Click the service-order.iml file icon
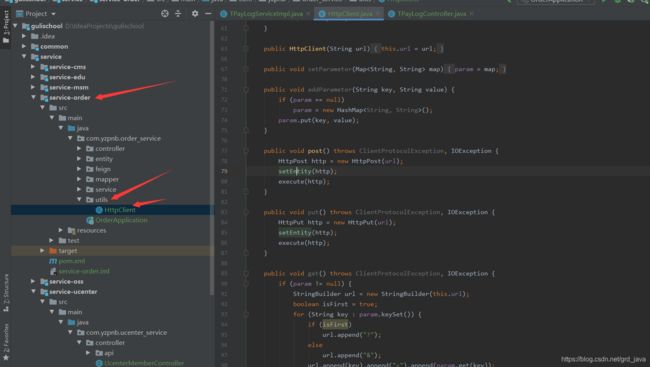Screen dimensions: 650x367 coord(53,271)
